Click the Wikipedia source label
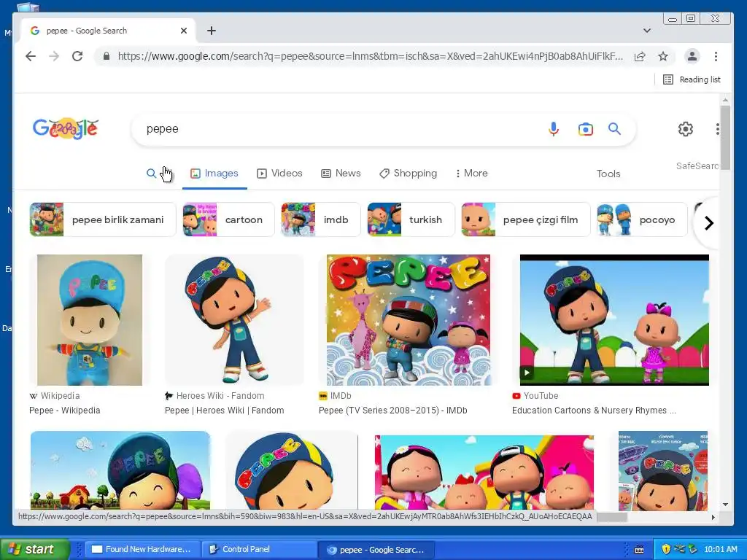747x560 pixels. click(55, 396)
